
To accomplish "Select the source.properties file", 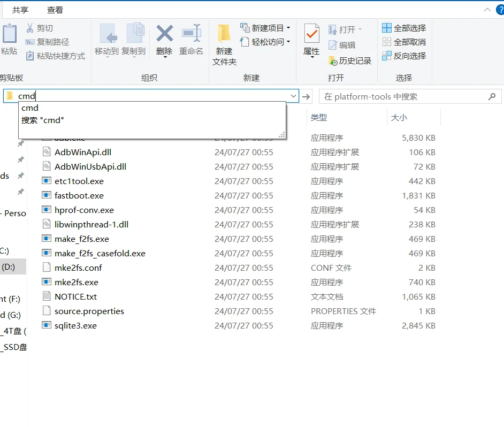I will (x=89, y=311).
